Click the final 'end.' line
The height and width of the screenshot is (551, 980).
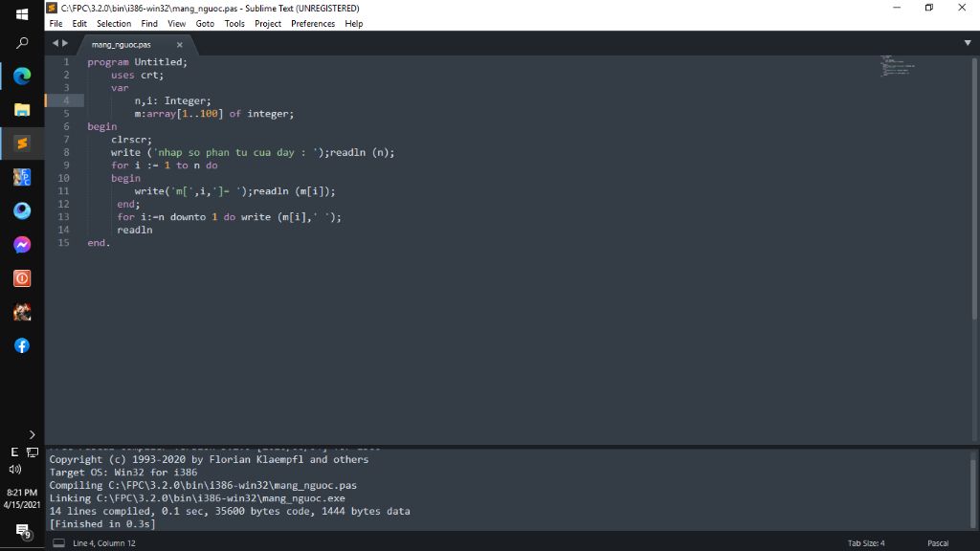99,242
